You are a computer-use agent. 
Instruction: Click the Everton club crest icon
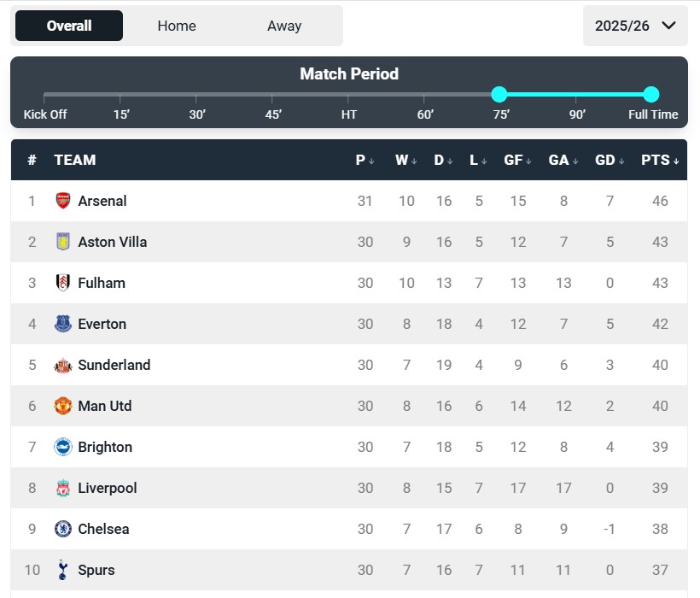[63, 324]
